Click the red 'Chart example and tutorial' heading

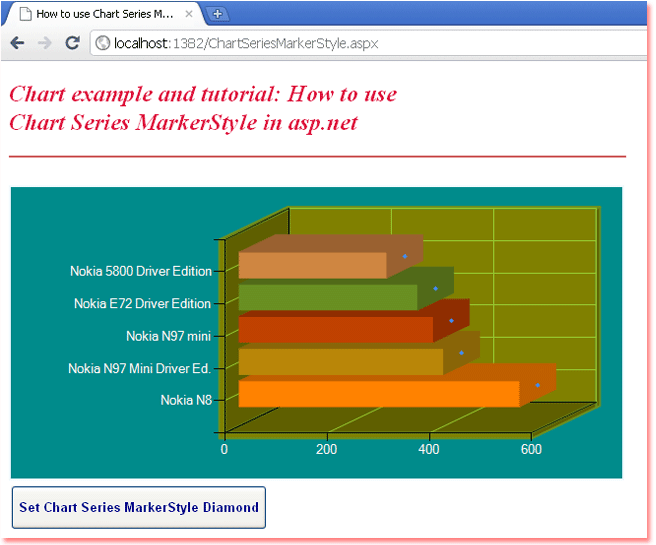203,108
